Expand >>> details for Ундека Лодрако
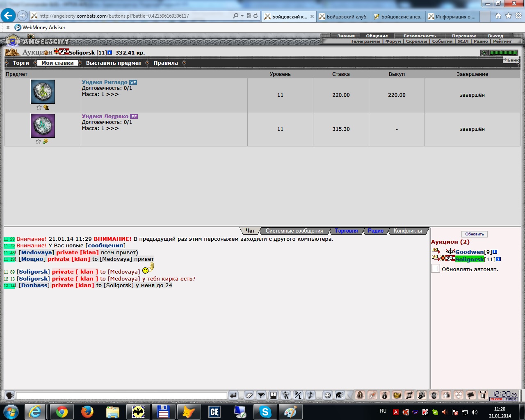The height and width of the screenshot is (420, 525). pyautogui.click(x=112, y=128)
